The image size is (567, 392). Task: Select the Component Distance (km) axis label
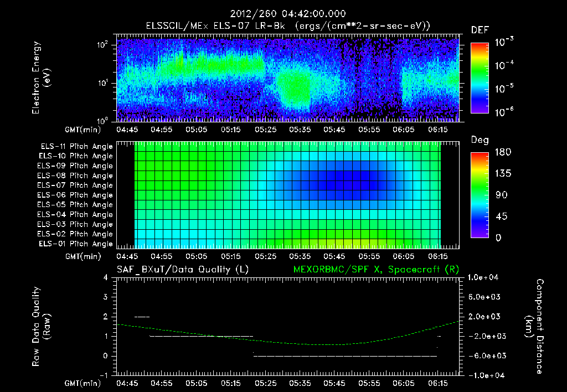tap(534, 327)
